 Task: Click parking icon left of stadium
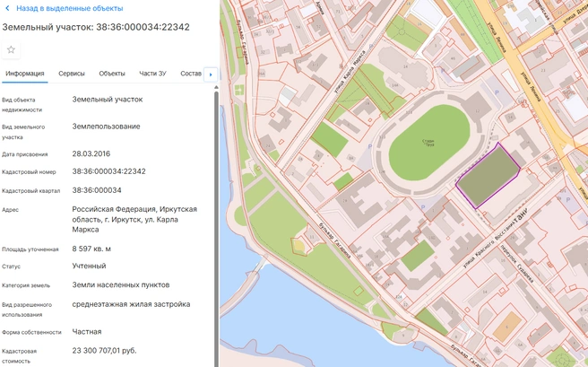click(x=370, y=147)
